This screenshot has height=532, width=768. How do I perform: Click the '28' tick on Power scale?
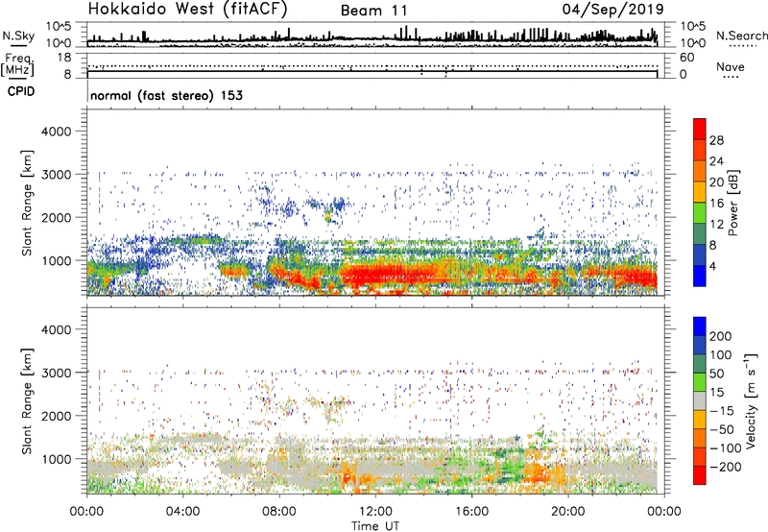coord(716,140)
